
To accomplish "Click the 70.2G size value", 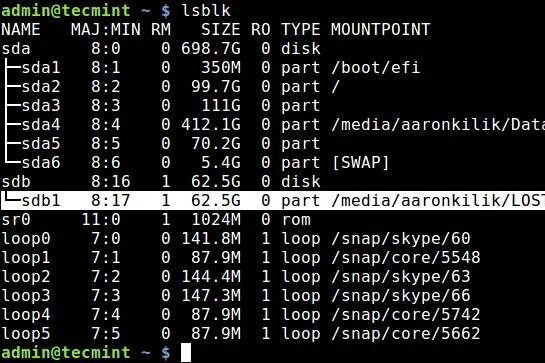I will (215, 144).
